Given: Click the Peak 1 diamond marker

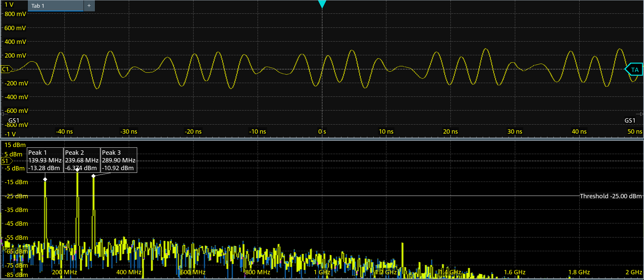Looking at the screenshot, I should click(45, 180).
